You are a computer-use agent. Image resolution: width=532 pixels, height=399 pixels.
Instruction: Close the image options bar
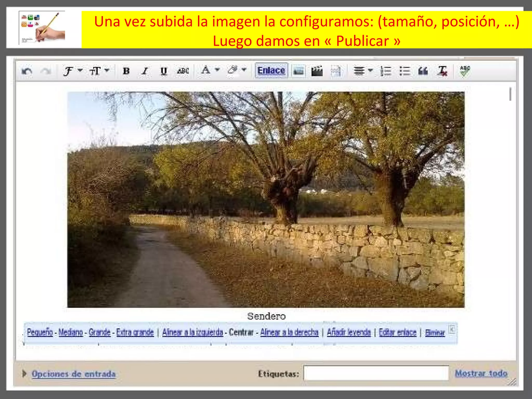pos(452,329)
